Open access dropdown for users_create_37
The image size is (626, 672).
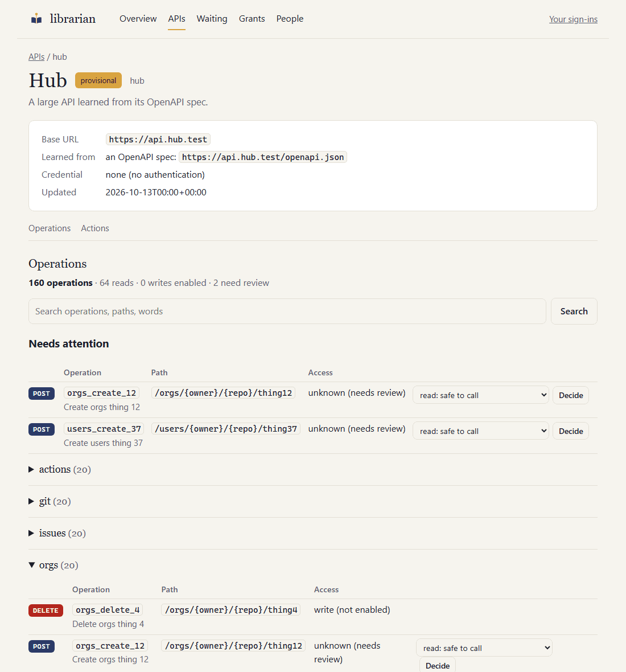tap(480, 431)
